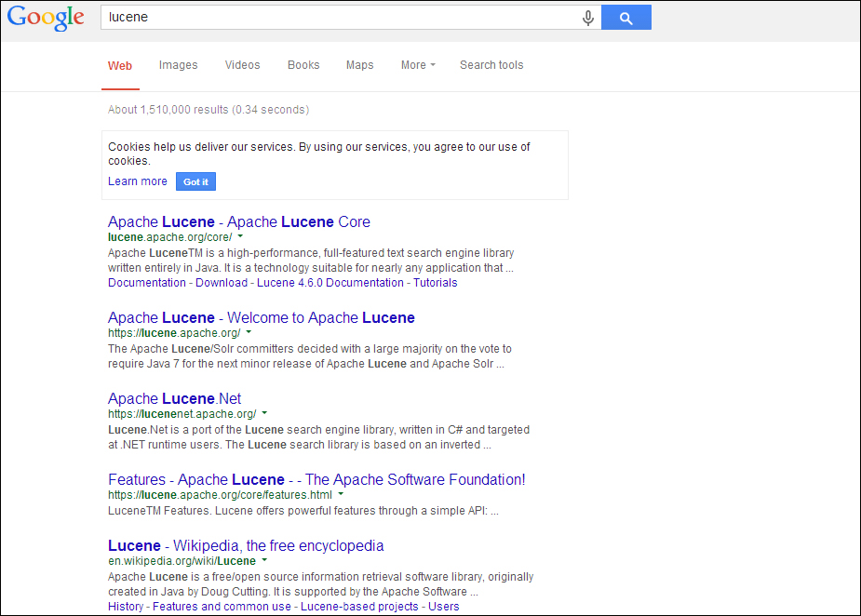Screen dimensions: 861x616
Task: Open Welcome to Apache Lucene result
Action: [262, 318]
